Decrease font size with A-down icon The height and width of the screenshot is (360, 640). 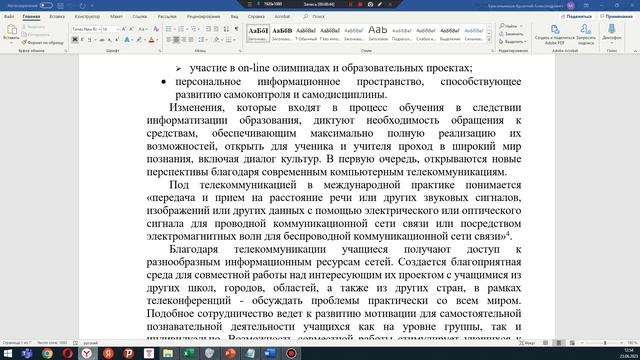pos(131,29)
